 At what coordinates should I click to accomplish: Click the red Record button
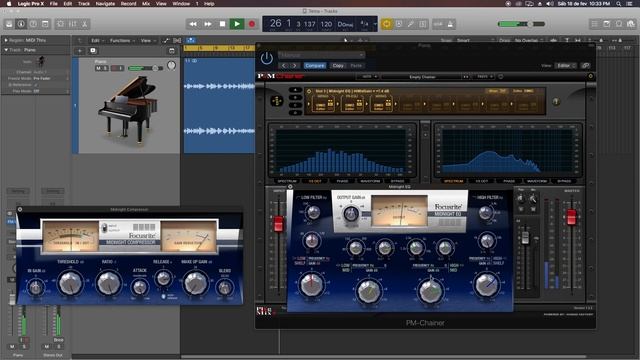tap(252, 24)
